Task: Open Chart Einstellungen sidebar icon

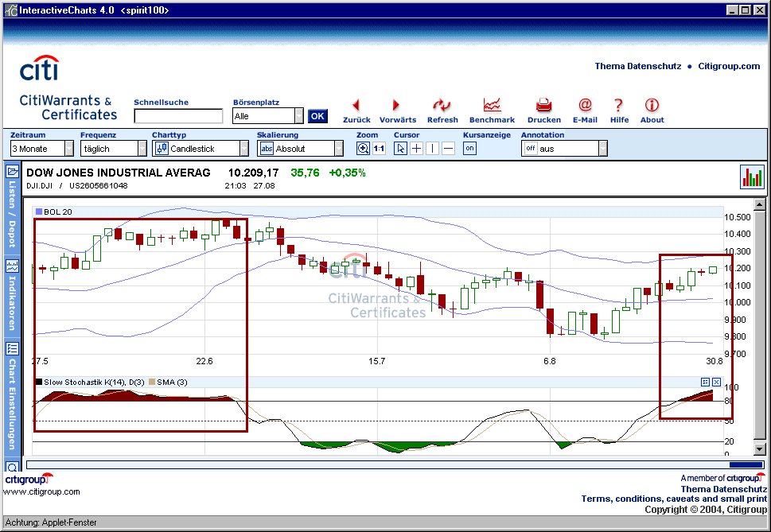Action: (x=12, y=349)
